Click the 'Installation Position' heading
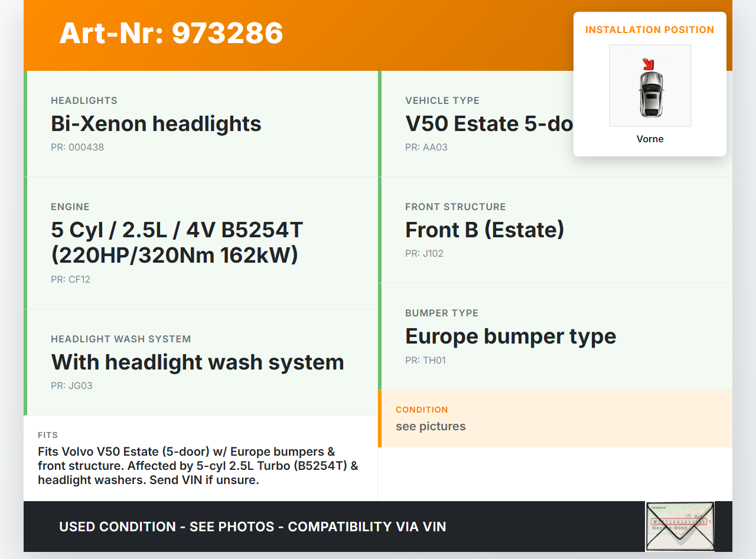Screen dimensions: 756x559 649,30
